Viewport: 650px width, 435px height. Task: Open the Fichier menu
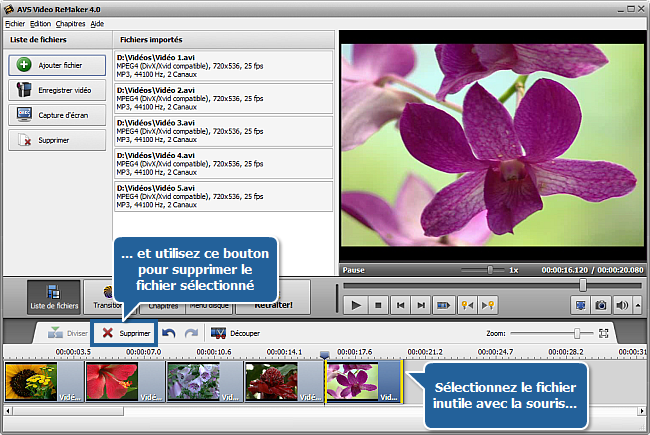tap(14, 23)
